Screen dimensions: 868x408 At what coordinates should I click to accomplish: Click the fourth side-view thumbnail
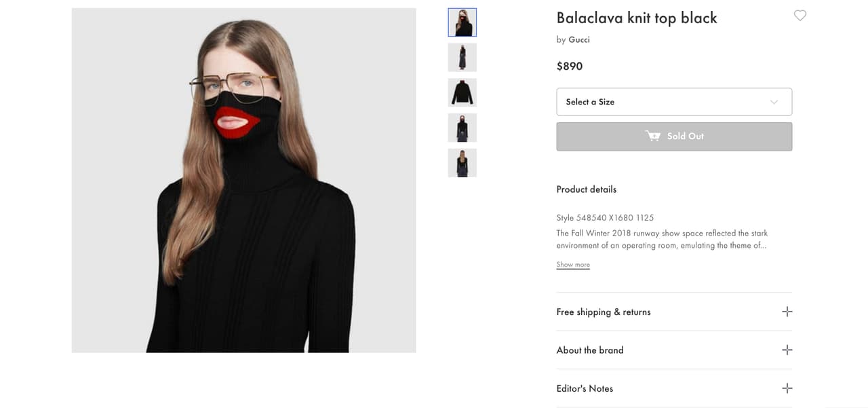click(462, 128)
